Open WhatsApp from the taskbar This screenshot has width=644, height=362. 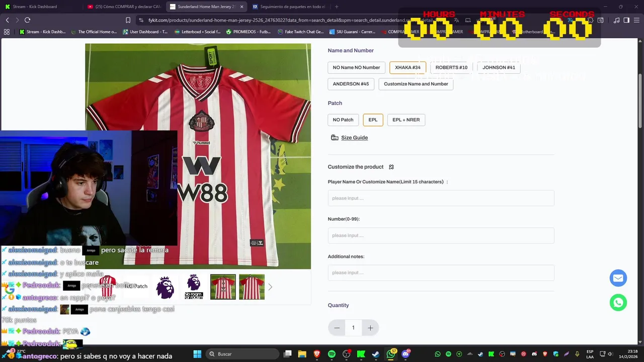[391, 354]
